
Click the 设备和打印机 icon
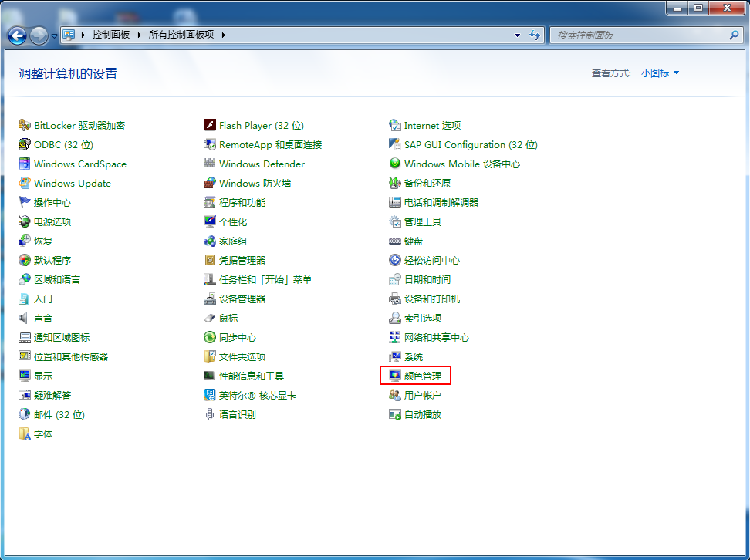(394, 299)
